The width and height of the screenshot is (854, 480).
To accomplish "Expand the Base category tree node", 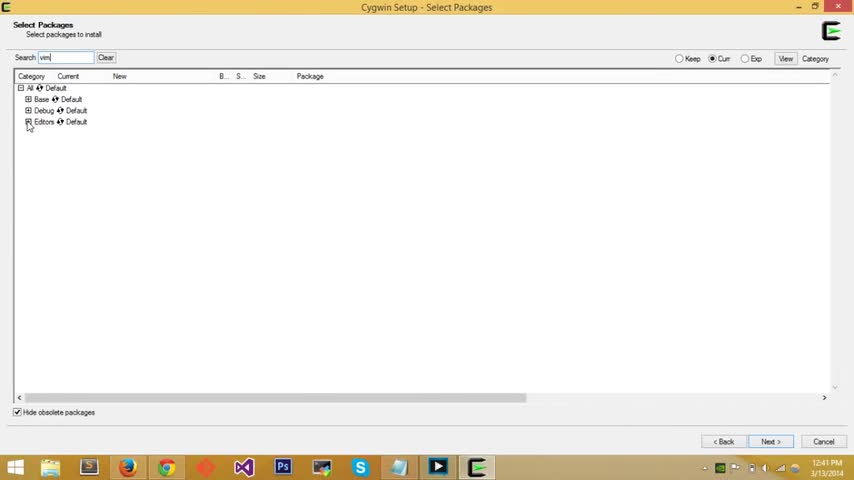I will [28, 99].
